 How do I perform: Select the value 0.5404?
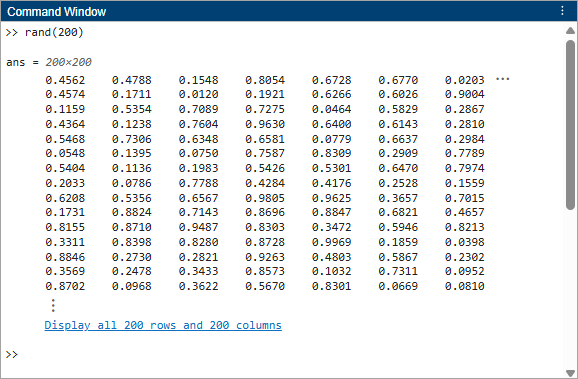(x=65, y=168)
